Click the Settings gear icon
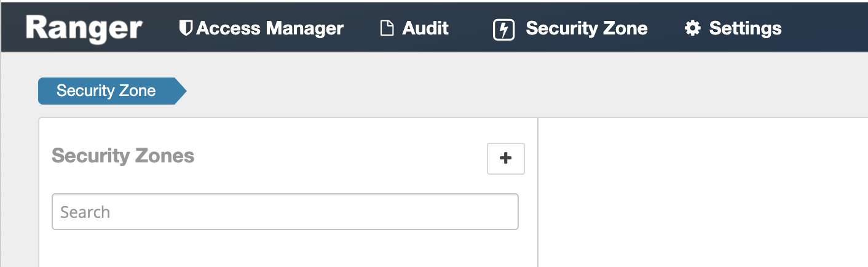 point(692,28)
